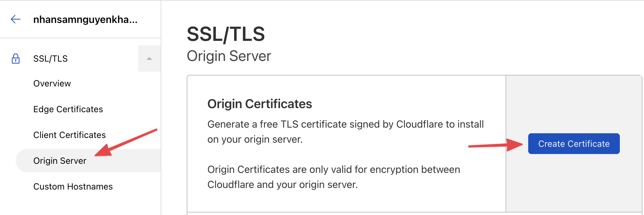
Task: Click the zone name nhansamnguyenkha...
Action: pyautogui.click(x=86, y=19)
